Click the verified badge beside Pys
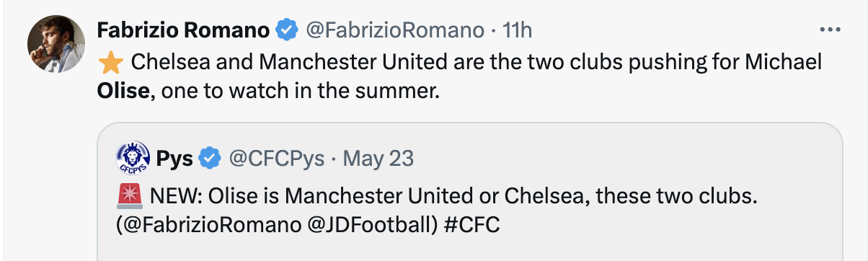The height and width of the screenshot is (261, 868). 210,158
